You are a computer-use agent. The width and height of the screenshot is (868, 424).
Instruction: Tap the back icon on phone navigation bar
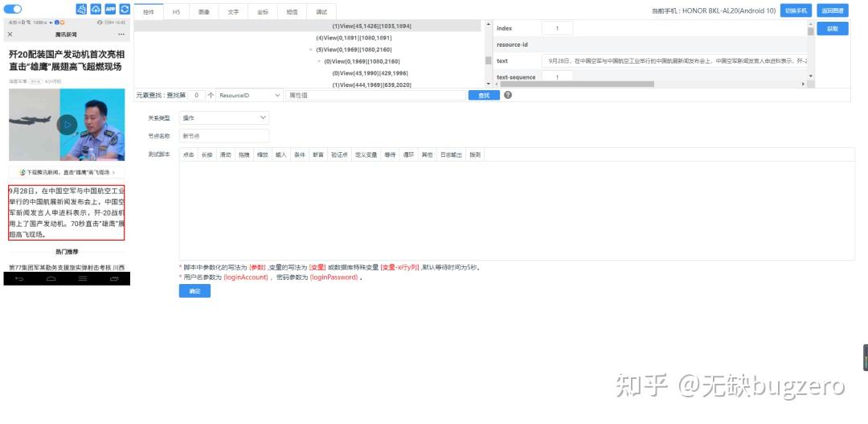click(x=19, y=279)
